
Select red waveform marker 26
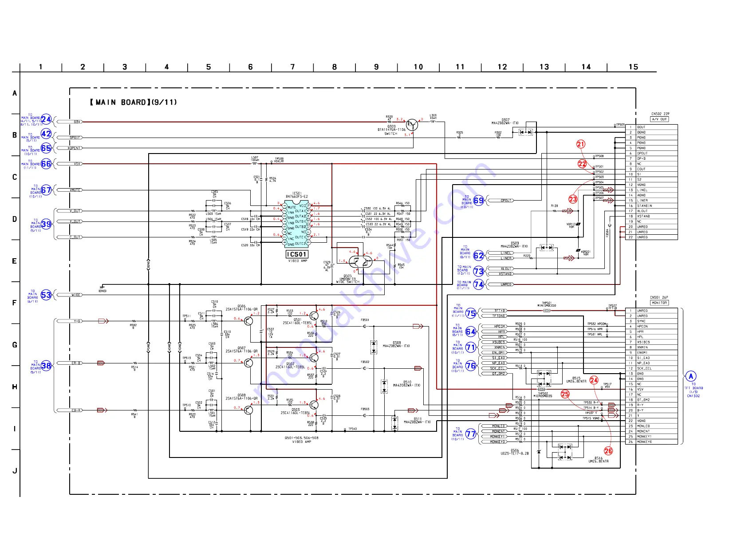pos(608,451)
